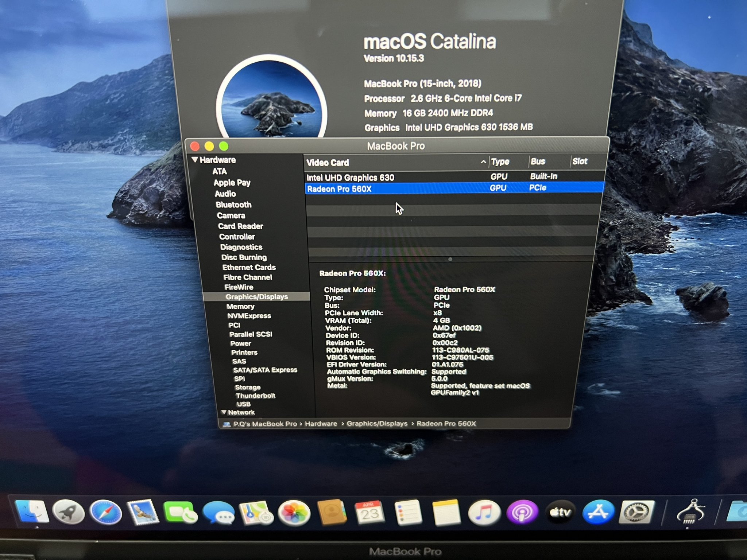Select Memory in hardware sidebar
This screenshot has width=747, height=560.
click(240, 307)
